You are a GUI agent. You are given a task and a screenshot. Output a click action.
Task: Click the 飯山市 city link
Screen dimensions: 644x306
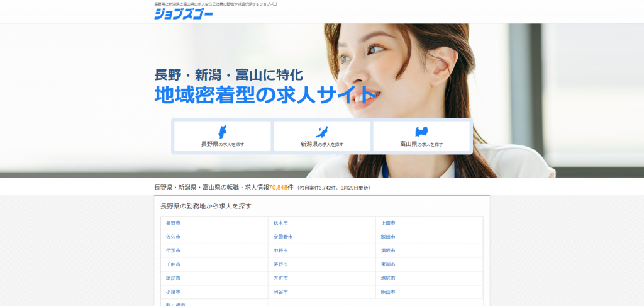388,292
